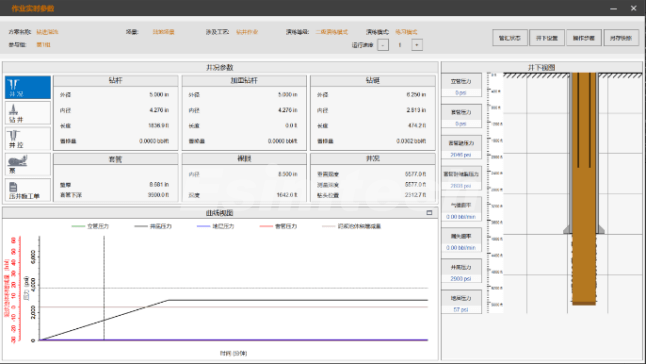Open the 泵 pump sidebar tab
This screenshot has height=364, width=646.
[x=28, y=164]
